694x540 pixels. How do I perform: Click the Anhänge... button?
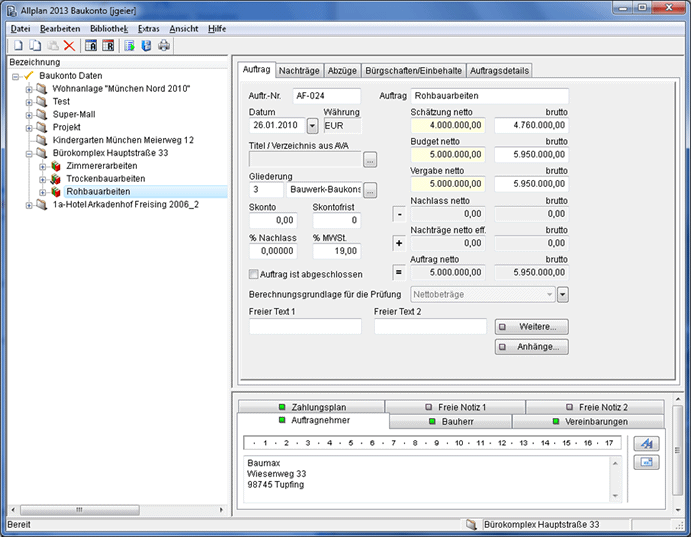point(532,347)
